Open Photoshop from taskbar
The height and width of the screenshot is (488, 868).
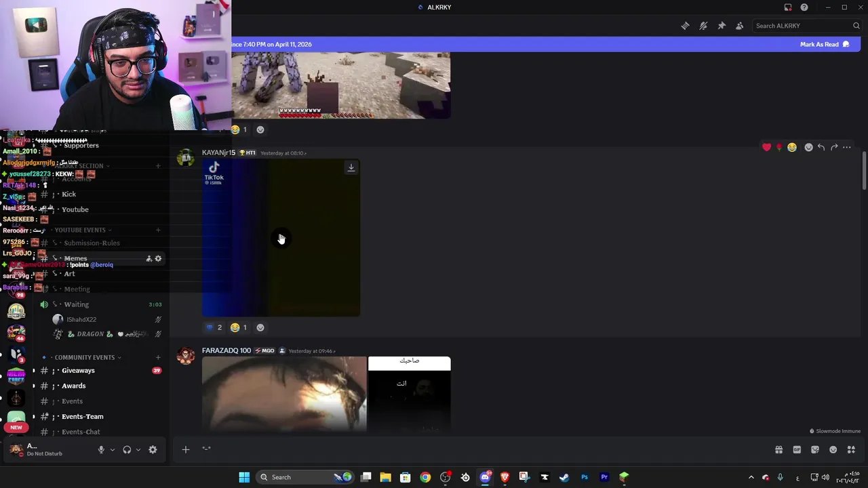coord(585,477)
